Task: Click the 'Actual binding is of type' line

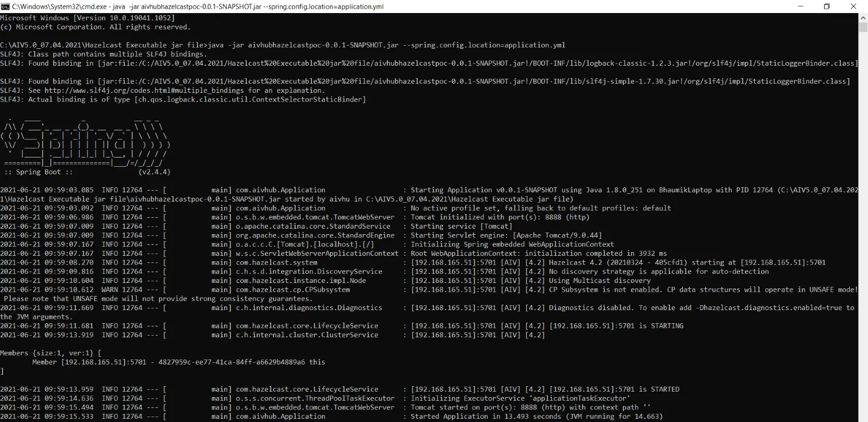Action: 183,100
